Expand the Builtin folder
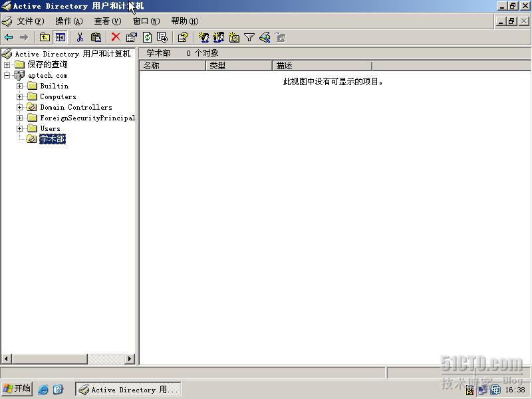 click(x=20, y=86)
